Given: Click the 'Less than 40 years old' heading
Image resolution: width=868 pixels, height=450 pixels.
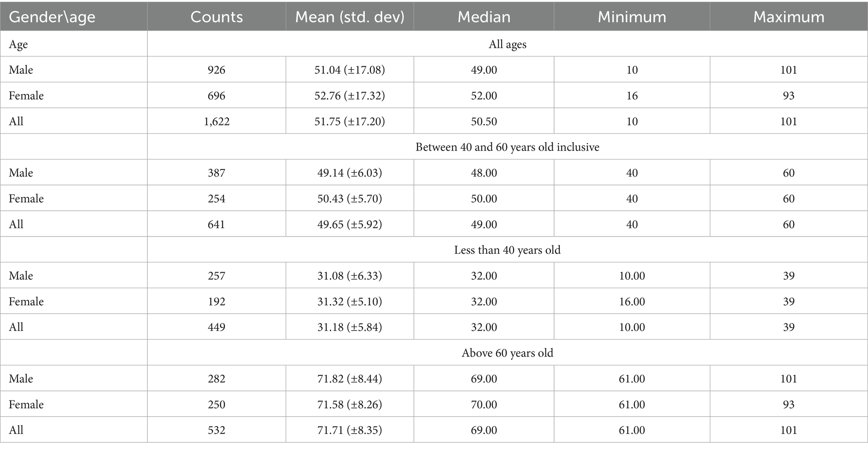Looking at the screenshot, I should 507,250.
